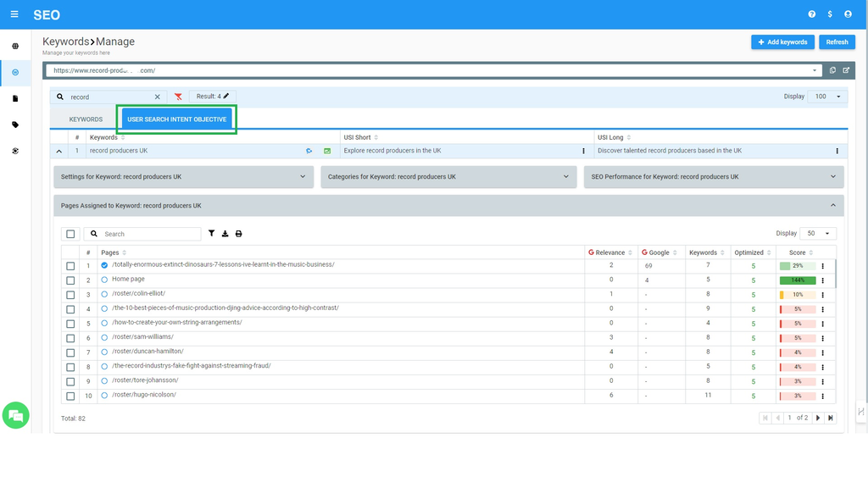868x488 pixels.
Task: Open the bottom sidebar icon below the tag
Action: 15,151
